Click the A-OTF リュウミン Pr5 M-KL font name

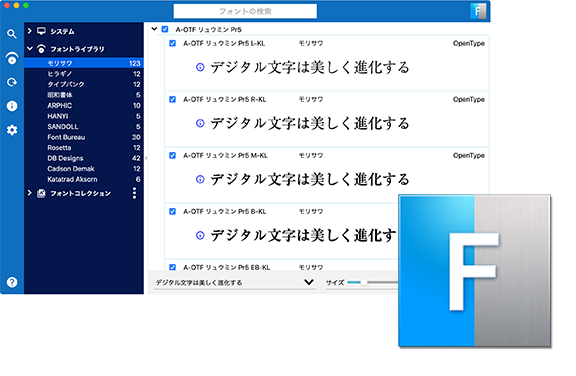click(225, 155)
